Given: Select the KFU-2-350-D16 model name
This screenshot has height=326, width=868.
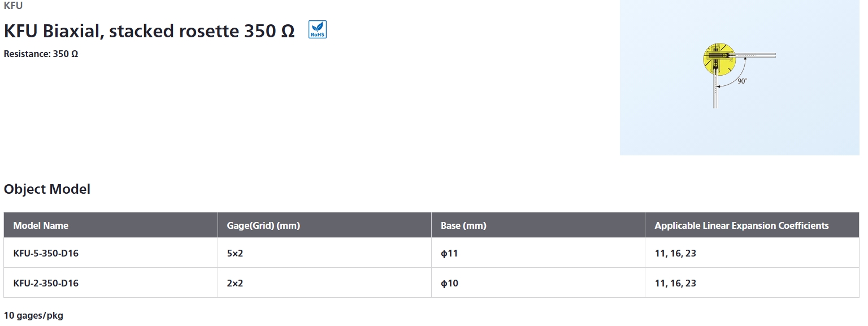Looking at the screenshot, I should 46,283.
